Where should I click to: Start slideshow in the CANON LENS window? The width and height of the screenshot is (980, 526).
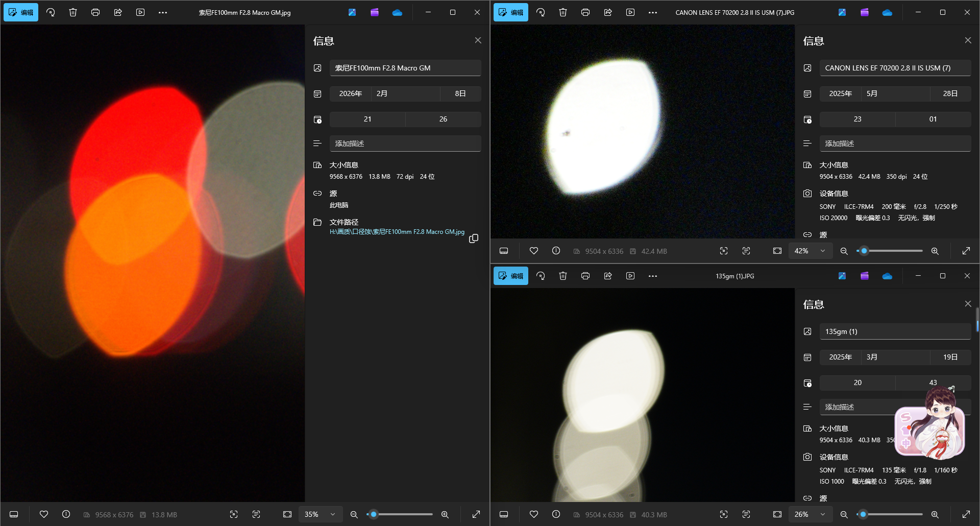(x=630, y=13)
